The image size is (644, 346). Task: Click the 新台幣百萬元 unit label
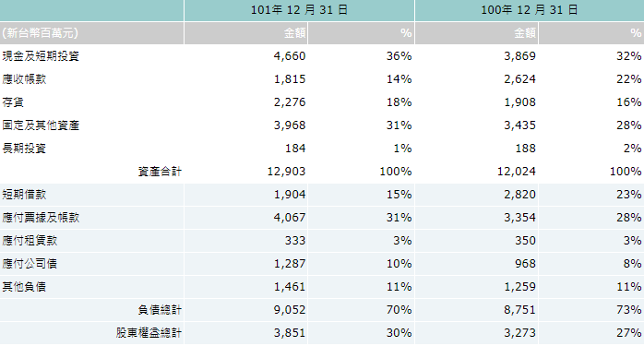40,33
